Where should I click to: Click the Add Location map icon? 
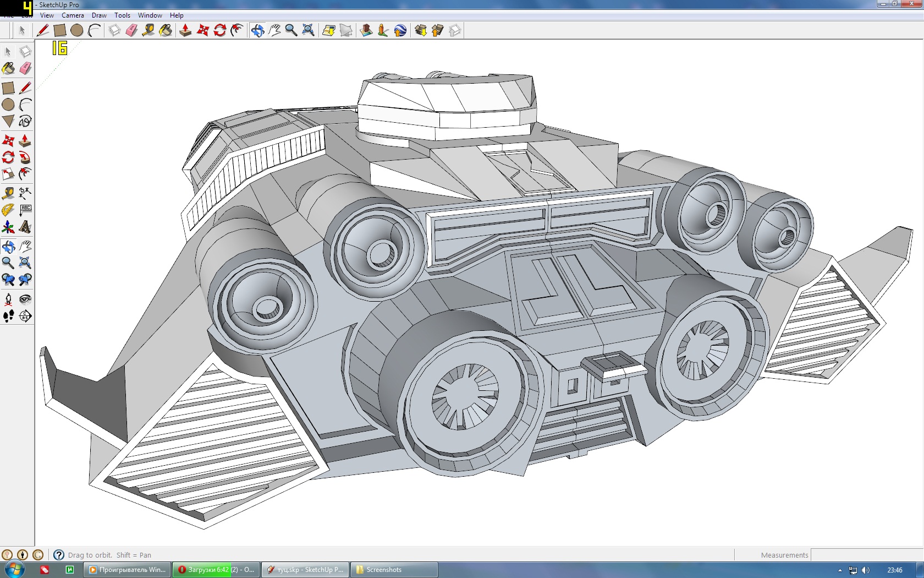point(329,30)
